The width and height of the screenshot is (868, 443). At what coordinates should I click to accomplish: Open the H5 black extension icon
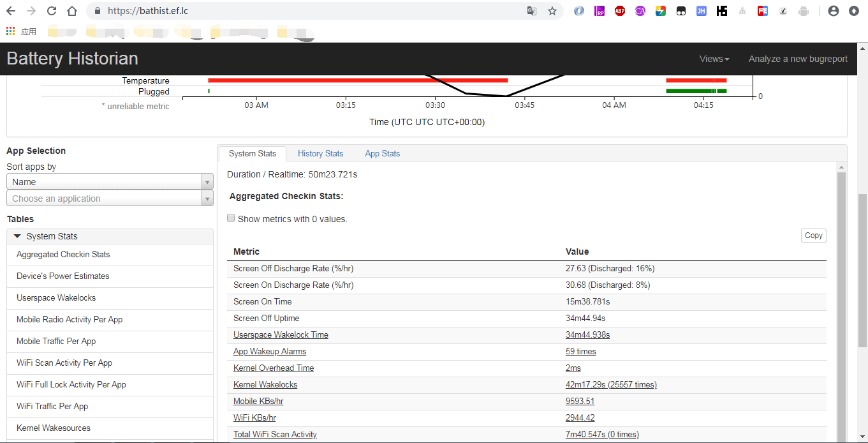coord(722,11)
